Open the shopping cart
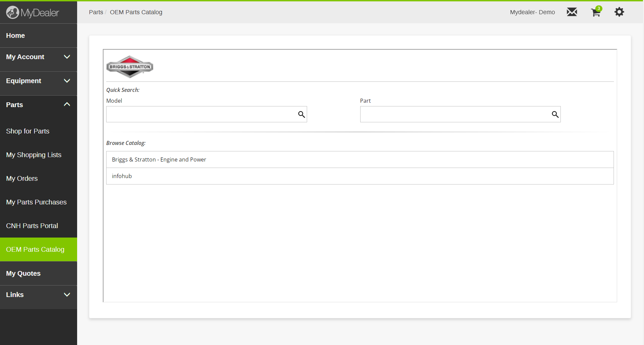 coord(596,13)
